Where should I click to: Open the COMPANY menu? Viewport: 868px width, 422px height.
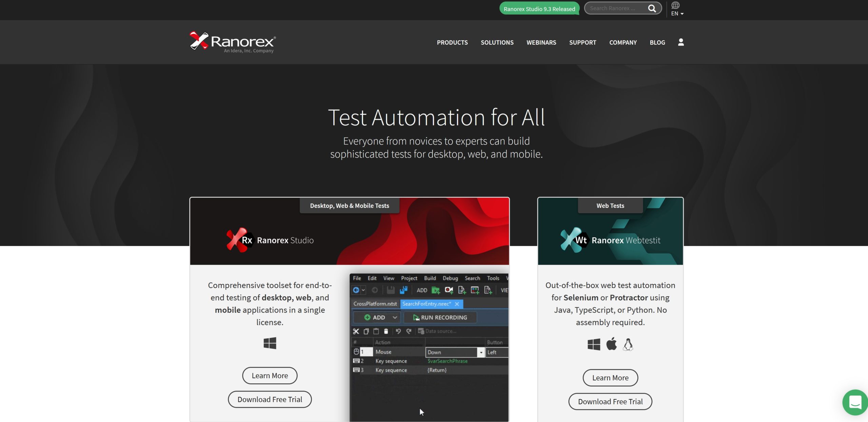pos(623,42)
